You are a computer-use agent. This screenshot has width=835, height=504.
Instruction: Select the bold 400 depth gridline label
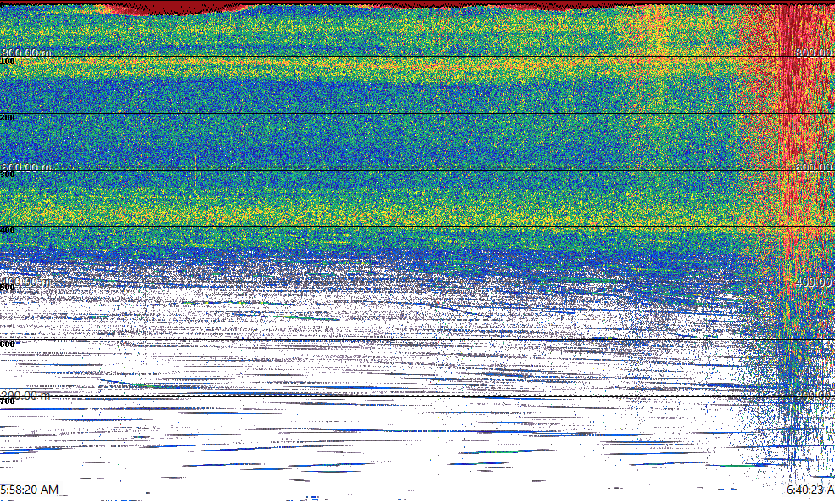(8, 231)
